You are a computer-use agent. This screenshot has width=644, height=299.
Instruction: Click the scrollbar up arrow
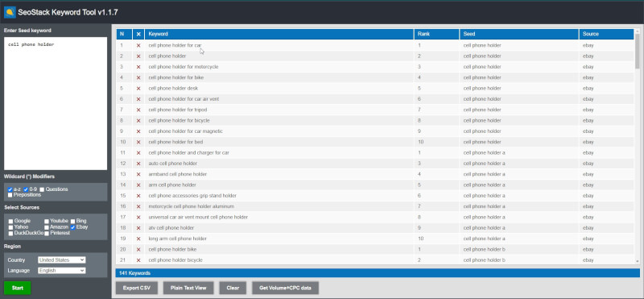(637, 31)
